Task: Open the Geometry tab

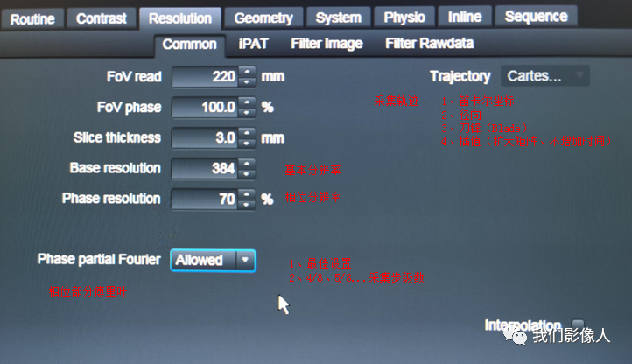Action: tap(263, 17)
